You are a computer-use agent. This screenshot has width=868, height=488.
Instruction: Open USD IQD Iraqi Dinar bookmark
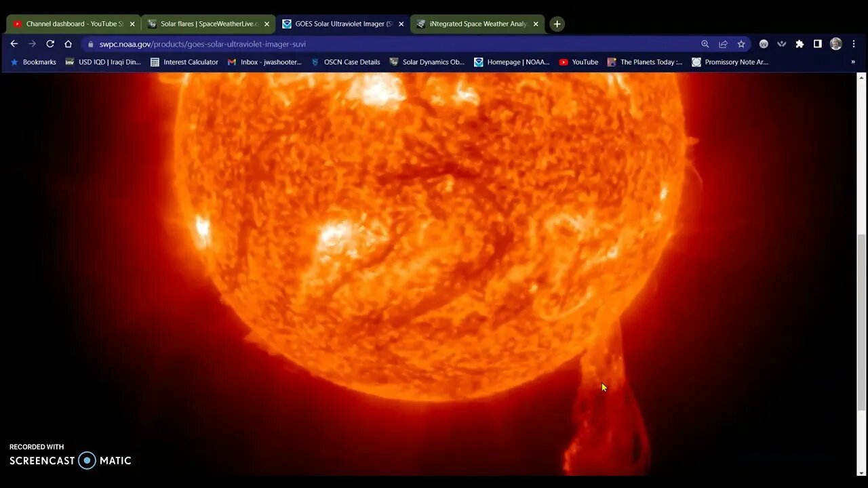pyautogui.click(x=103, y=62)
